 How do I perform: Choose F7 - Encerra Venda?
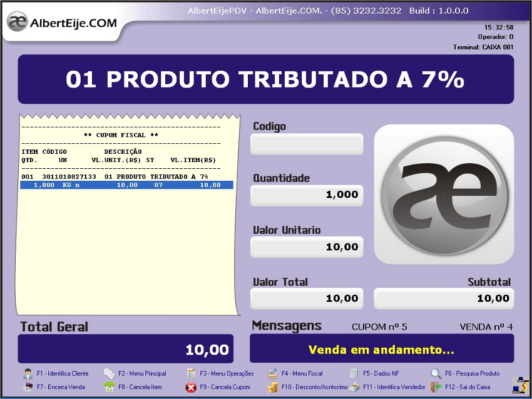click(61, 386)
